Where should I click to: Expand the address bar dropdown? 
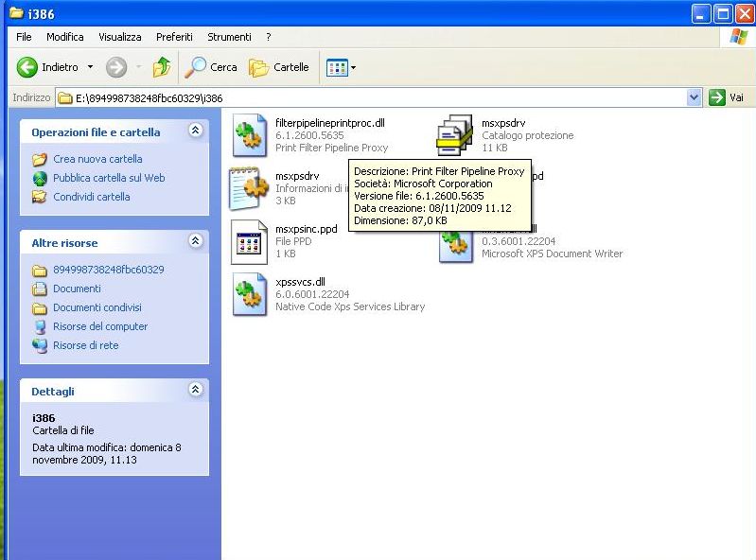(694, 97)
